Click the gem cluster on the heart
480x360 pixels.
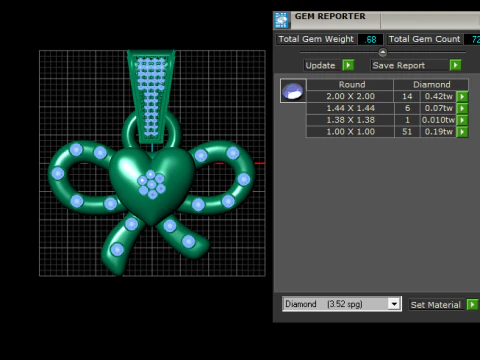click(x=152, y=184)
